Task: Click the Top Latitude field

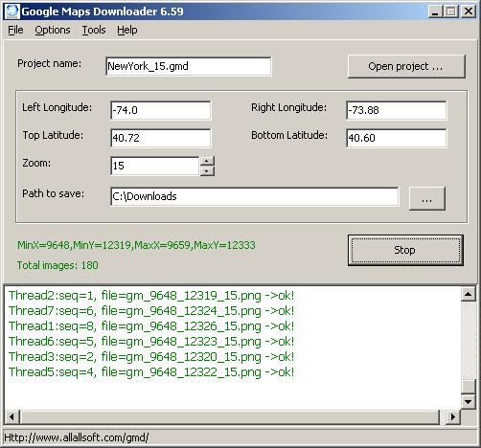Action: [x=161, y=138]
